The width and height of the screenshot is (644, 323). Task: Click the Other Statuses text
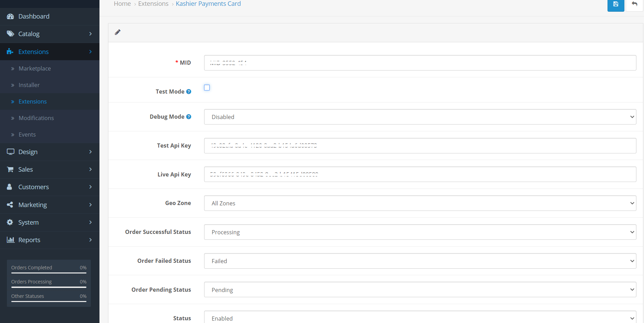pos(28,296)
